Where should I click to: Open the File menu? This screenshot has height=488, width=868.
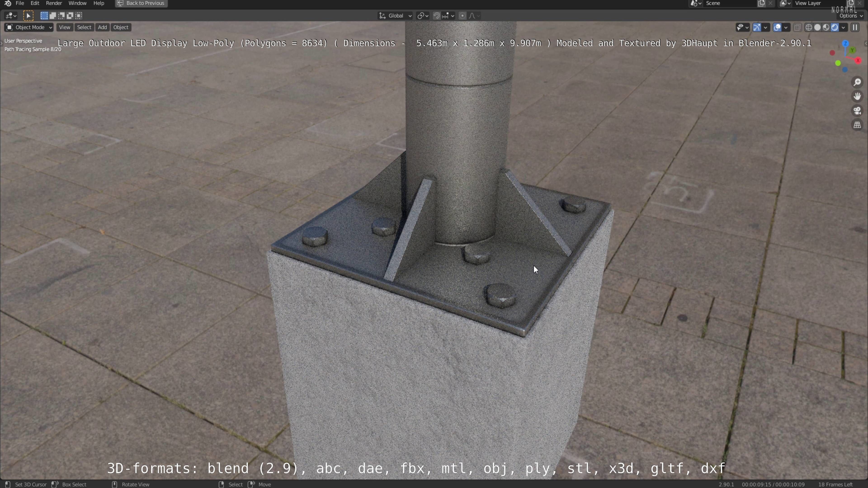click(20, 3)
